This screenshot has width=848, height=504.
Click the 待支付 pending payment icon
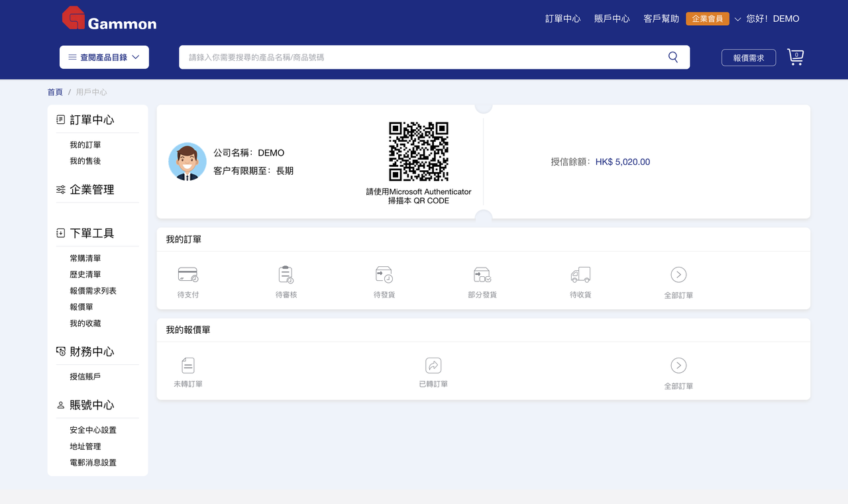point(187,275)
